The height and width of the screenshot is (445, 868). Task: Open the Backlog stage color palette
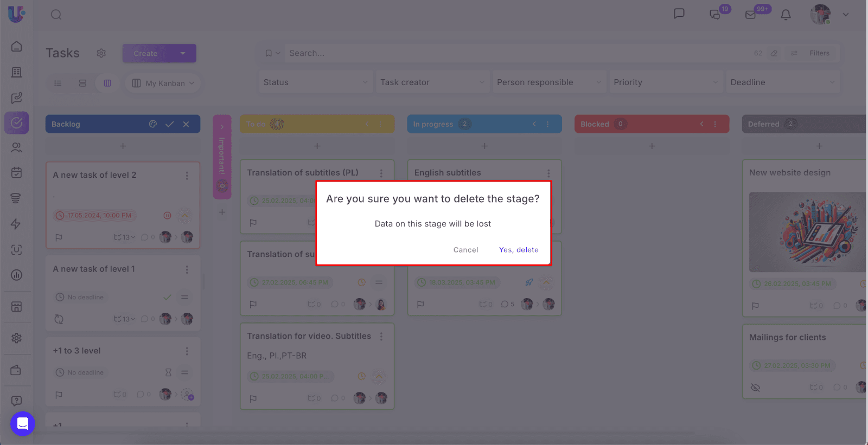pos(153,124)
